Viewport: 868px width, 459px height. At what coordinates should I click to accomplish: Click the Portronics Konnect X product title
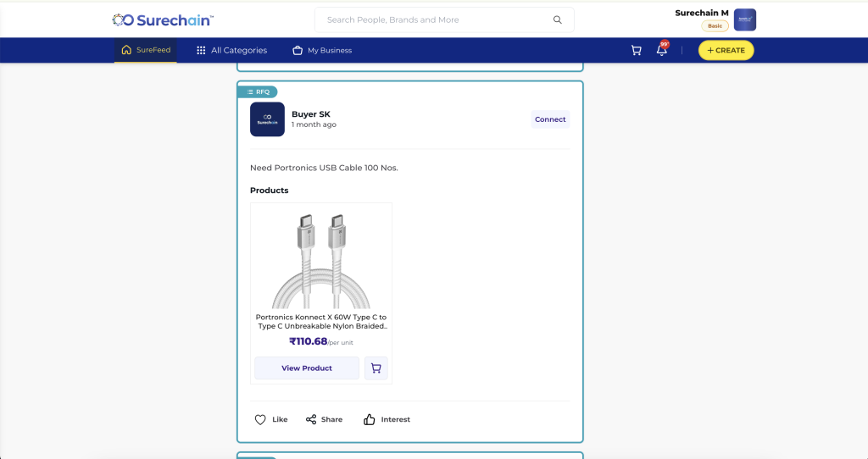pyautogui.click(x=321, y=322)
